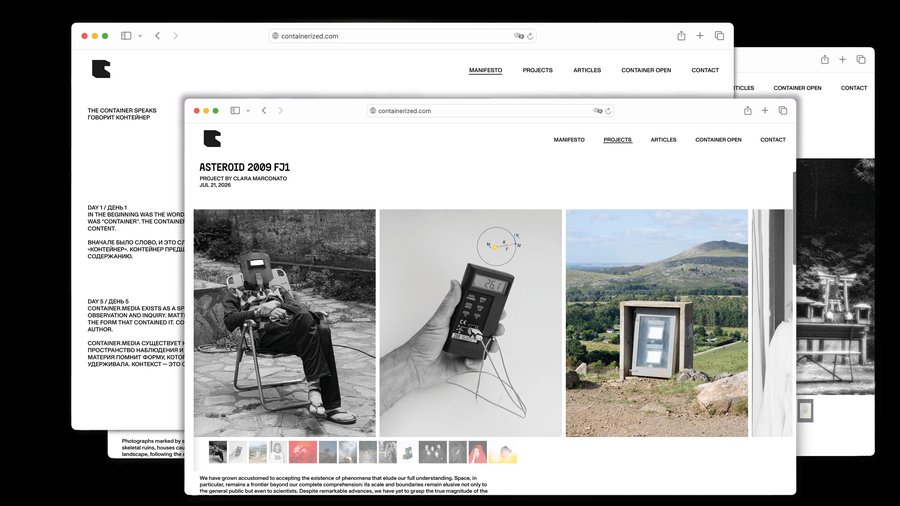Select the thumbnail of the person in a white shirt
Screen dimensions: 900x506
pos(278,452)
